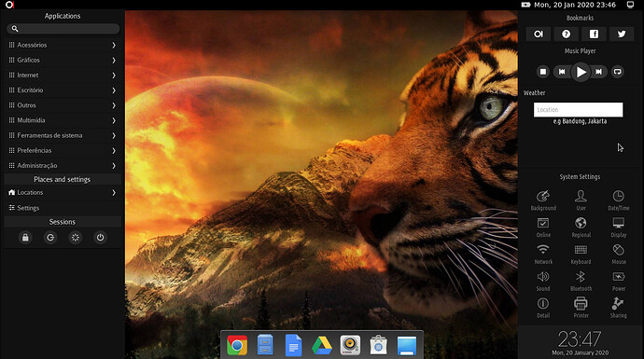644x359 pixels.
Task: Skip to previous track in Music Player
Action: (562, 72)
